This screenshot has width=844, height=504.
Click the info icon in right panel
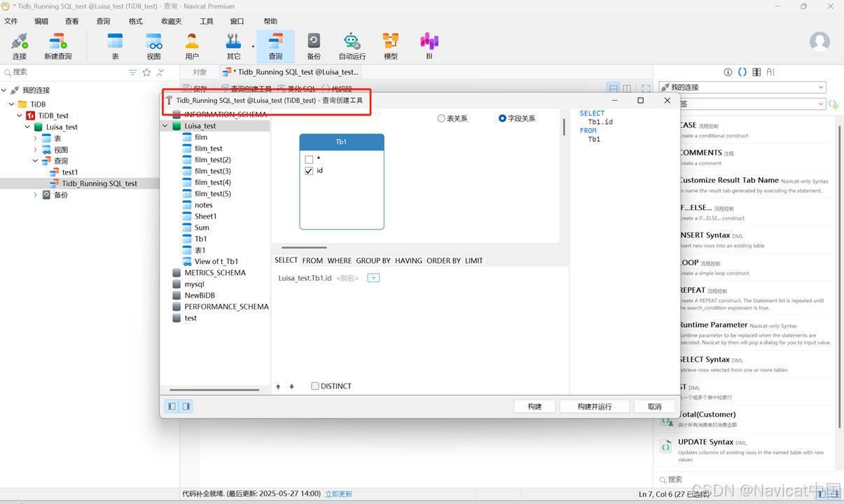pos(728,72)
